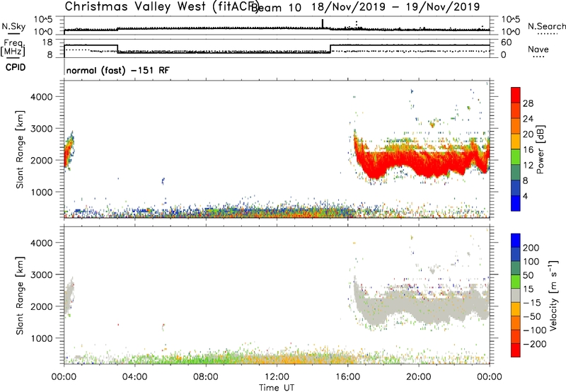This screenshot has width=566, height=392.
Task: Click the 'Power [dB]' colorbar label
Action: click(x=540, y=149)
